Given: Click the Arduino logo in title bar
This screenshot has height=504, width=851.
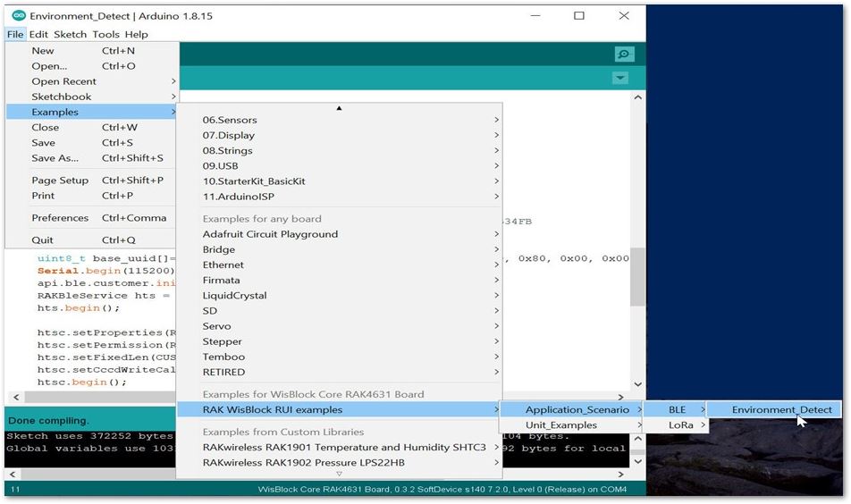Looking at the screenshot, I should (19, 16).
